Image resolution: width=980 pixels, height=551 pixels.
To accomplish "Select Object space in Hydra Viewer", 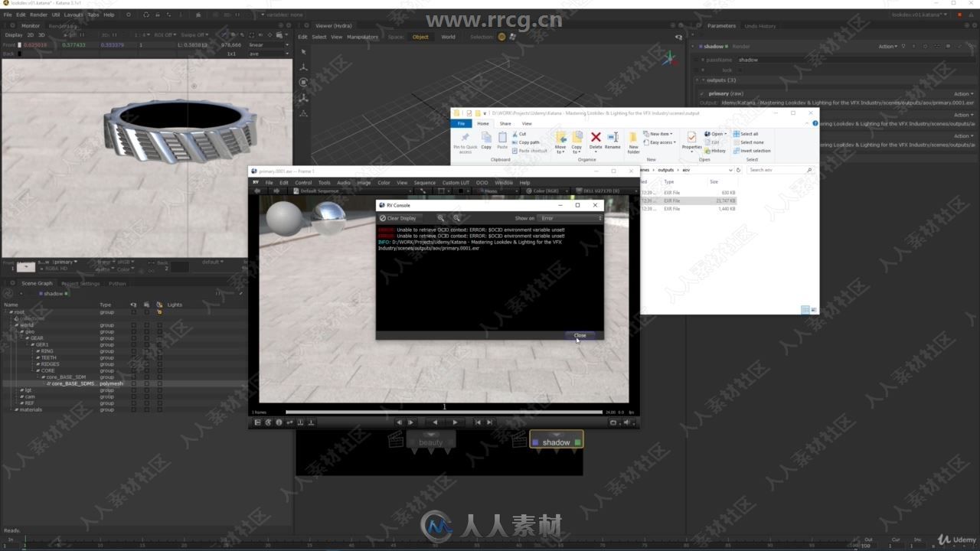I will 420,37.
